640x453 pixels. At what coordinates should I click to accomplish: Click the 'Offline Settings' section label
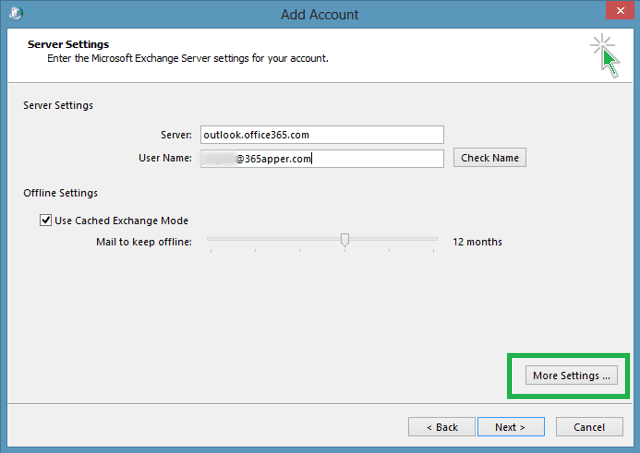coord(60,193)
